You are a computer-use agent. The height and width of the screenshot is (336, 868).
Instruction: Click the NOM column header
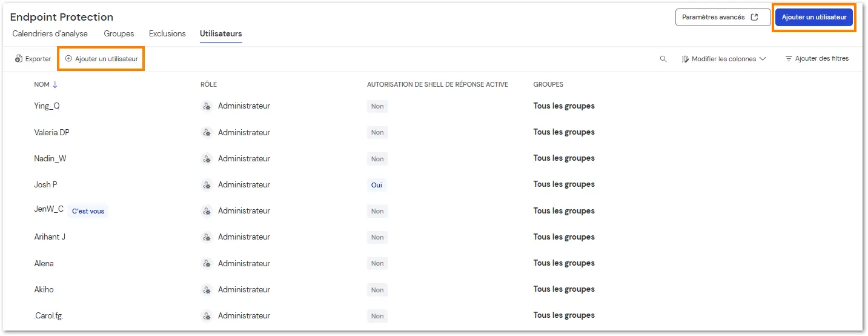click(x=42, y=84)
